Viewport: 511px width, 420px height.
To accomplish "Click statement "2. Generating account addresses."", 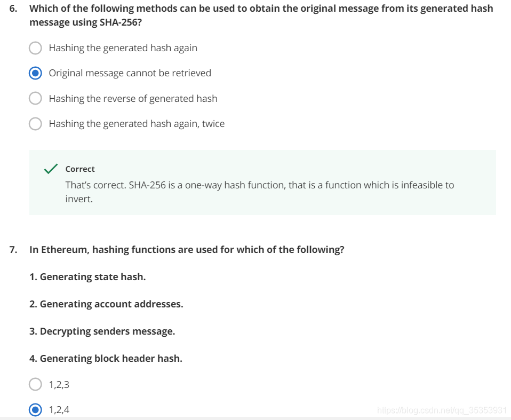I will (x=106, y=304).
